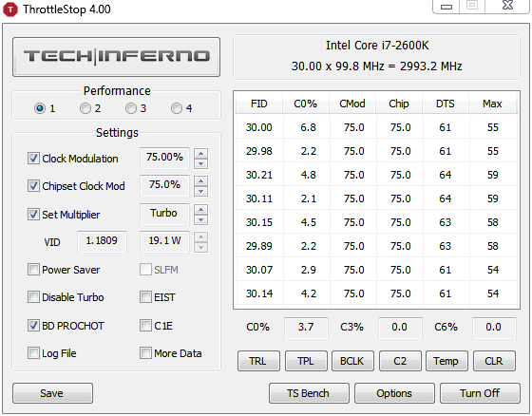Click the C3% value box
The height and width of the screenshot is (416, 532).
pos(400,328)
